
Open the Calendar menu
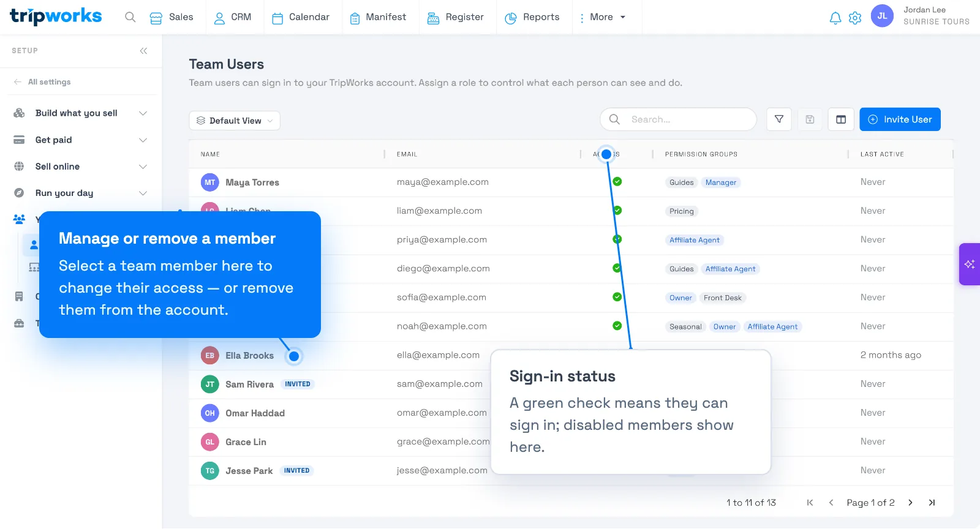coord(301,17)
